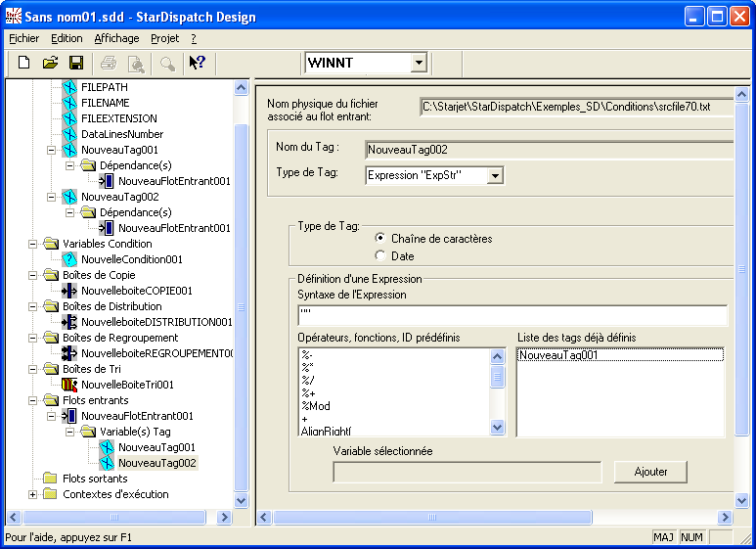This screenshot has width=756, height=549.
Task: Select the 'Date' radio button
Action: (380, 256)
